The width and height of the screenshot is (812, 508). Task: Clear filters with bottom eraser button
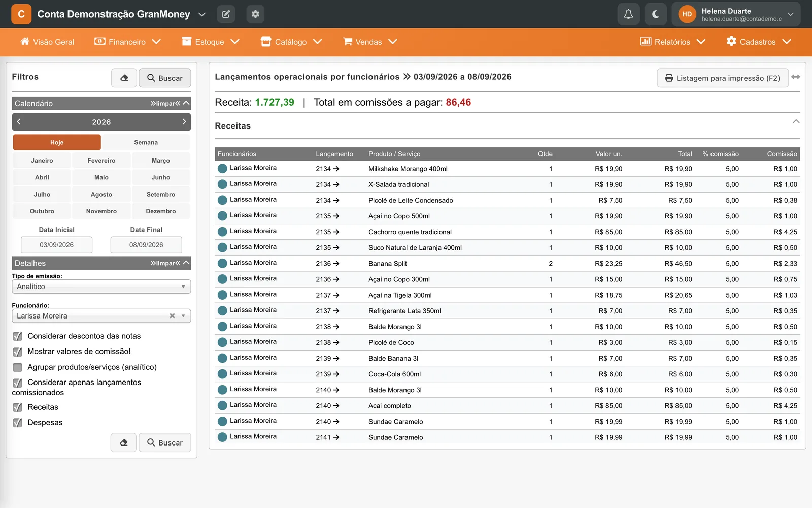tap(123, 442)
